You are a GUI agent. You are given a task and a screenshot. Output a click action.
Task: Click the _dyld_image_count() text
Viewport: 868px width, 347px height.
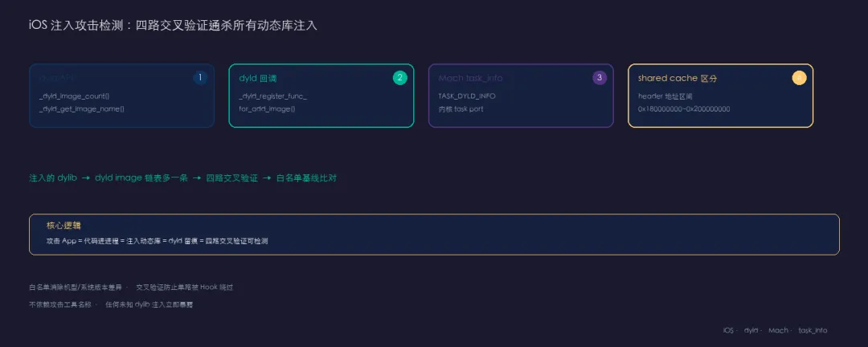pos(74,96)
